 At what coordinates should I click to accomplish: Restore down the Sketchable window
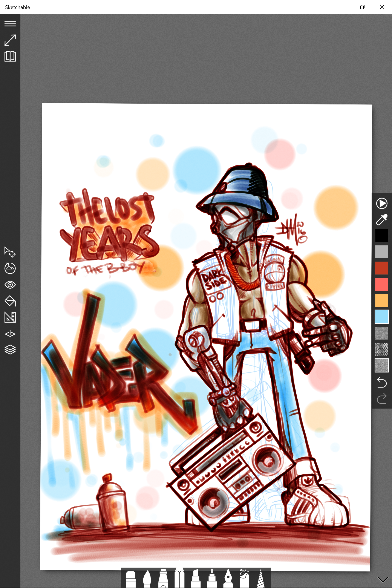coord(362,7)
